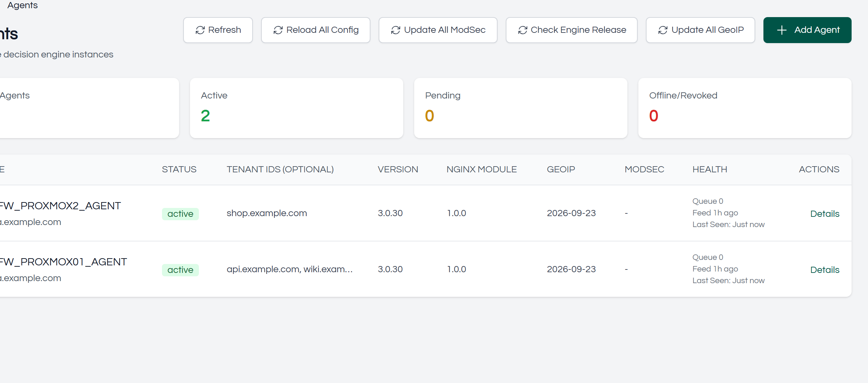Viewport: 868px width, 383px height.
Task: Click the Pending count card
Action: coord(521,108)
